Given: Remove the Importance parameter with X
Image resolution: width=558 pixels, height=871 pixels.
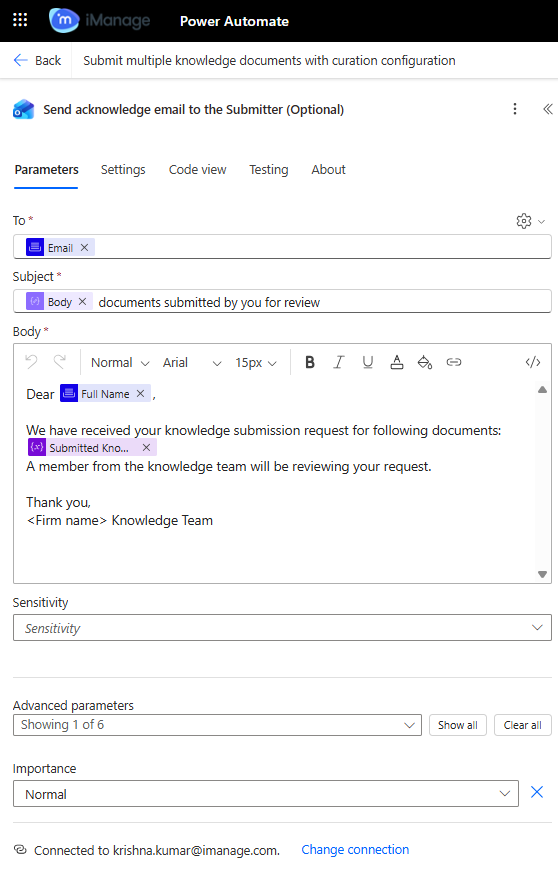Looking at the screenshot, I should coord(536,792).
